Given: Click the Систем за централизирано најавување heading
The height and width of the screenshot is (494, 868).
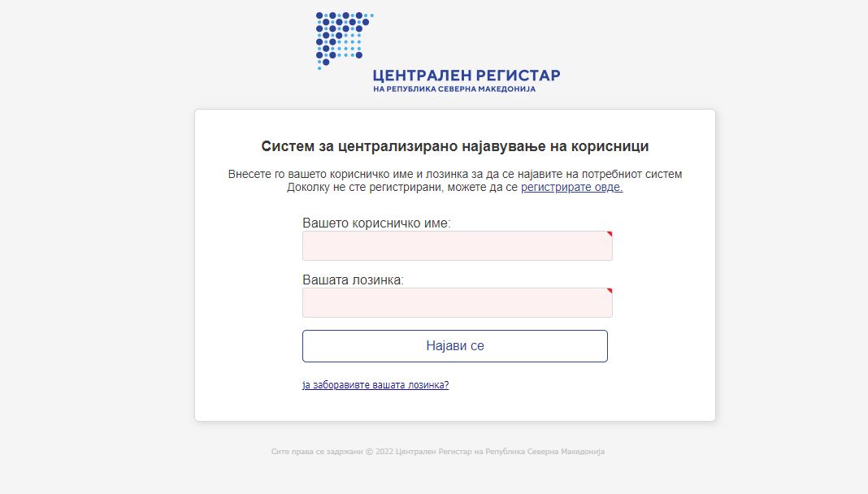Looking at the screenshot, I should point(455,146).
